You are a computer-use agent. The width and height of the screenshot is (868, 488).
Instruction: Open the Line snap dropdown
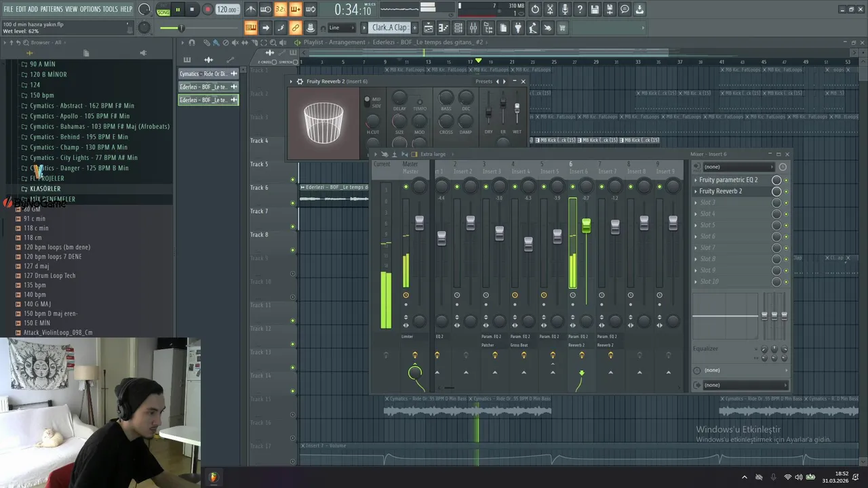pyautogui.click(x=341, y=28)
